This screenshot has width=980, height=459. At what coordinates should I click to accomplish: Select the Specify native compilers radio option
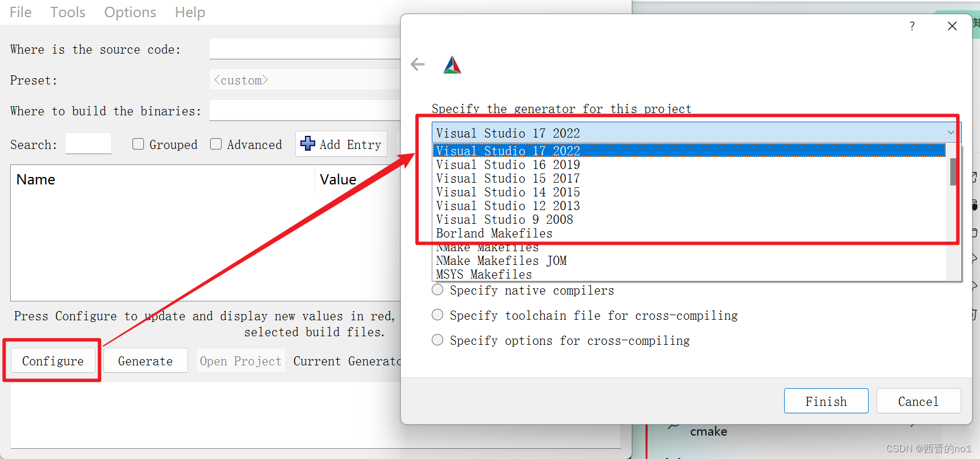pos(437,290)
